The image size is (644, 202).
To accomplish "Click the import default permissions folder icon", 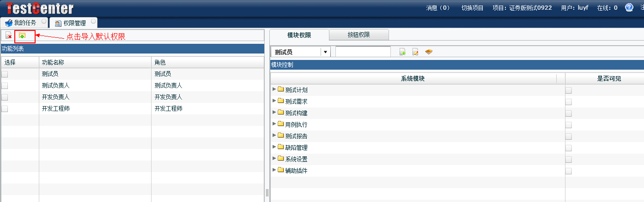I will [22, 36].
